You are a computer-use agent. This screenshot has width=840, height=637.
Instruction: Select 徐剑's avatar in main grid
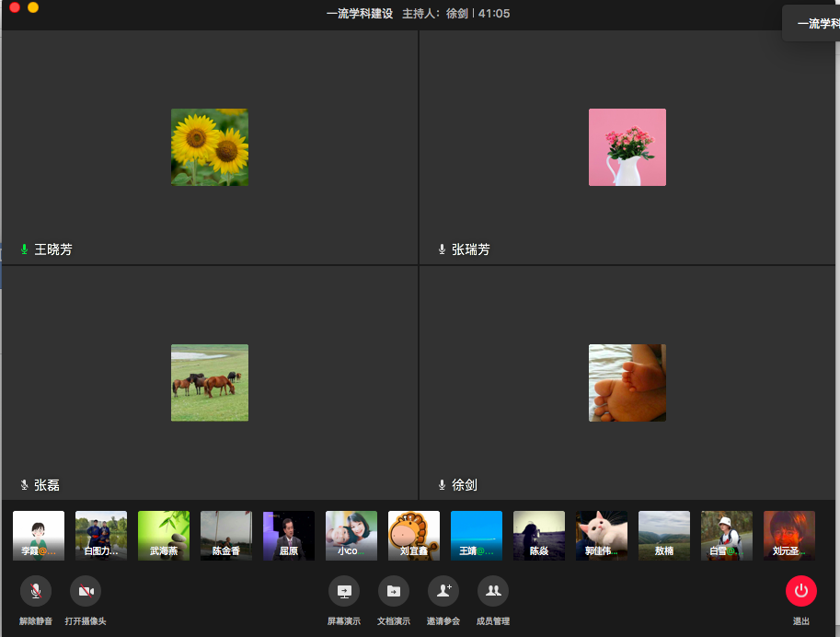pyautogui.click(x=627, y=383)
